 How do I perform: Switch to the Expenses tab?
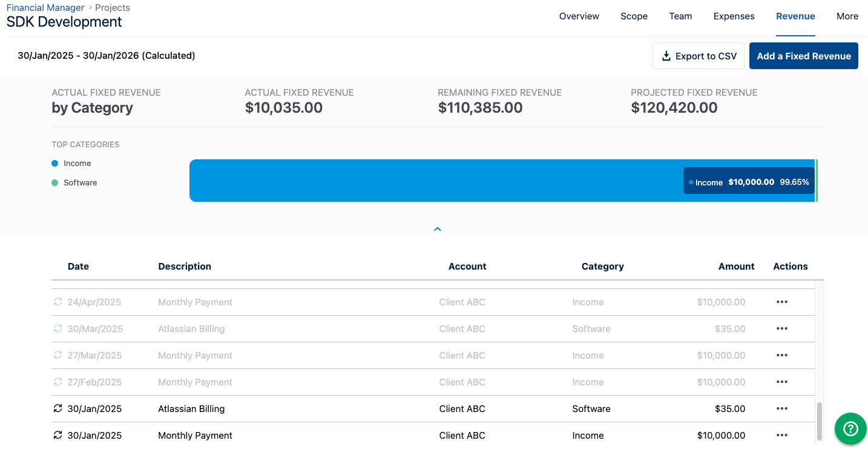(734, 16)
